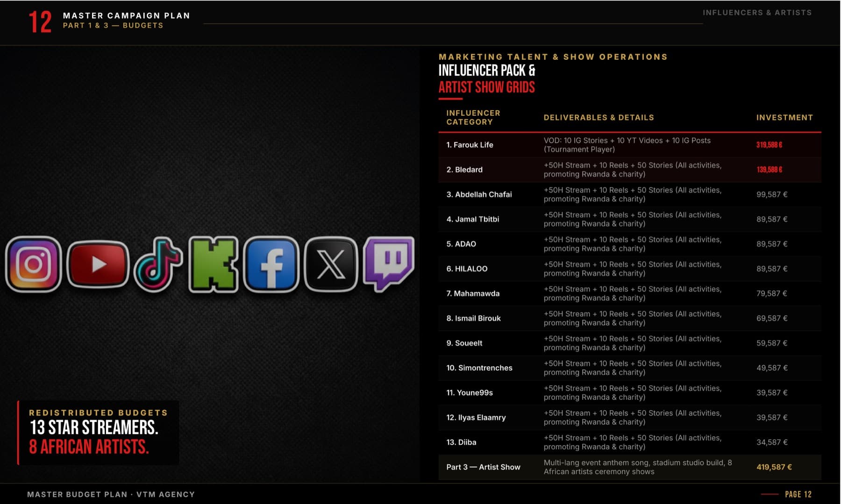Open the TikTok music-note icon

tap(158, 264)
